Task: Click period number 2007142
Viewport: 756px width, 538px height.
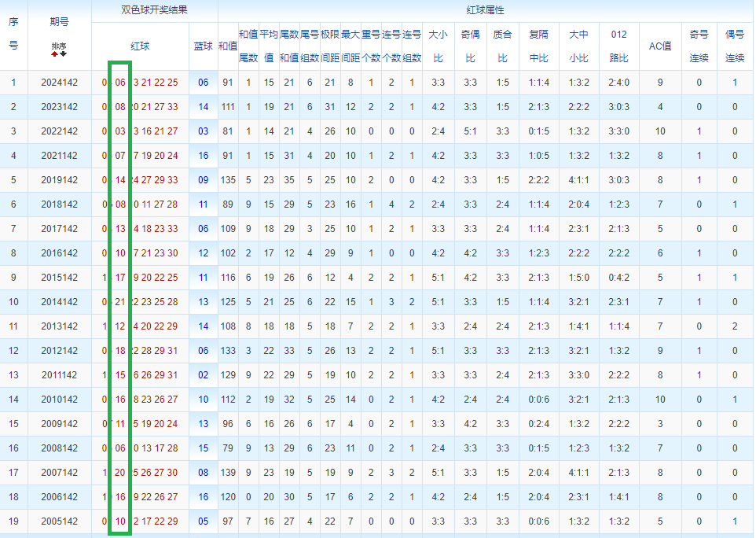Action: [x=59, y=473]
